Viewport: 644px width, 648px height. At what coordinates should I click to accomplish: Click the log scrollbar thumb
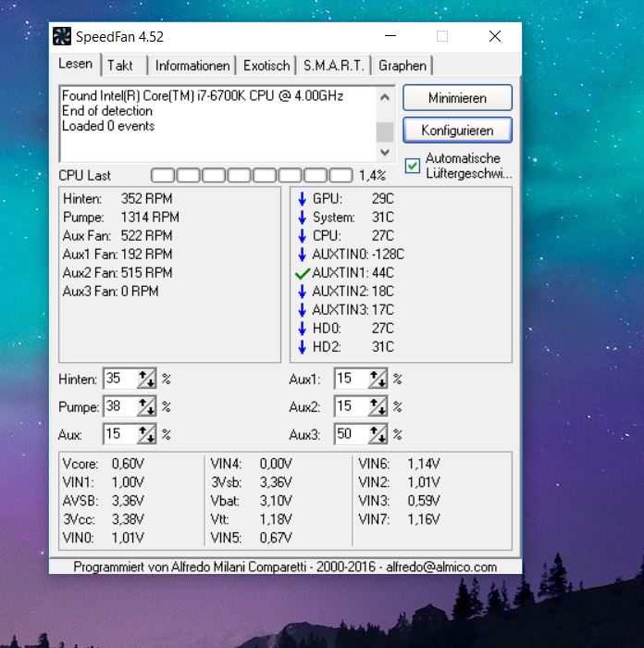tap(385, 131)
